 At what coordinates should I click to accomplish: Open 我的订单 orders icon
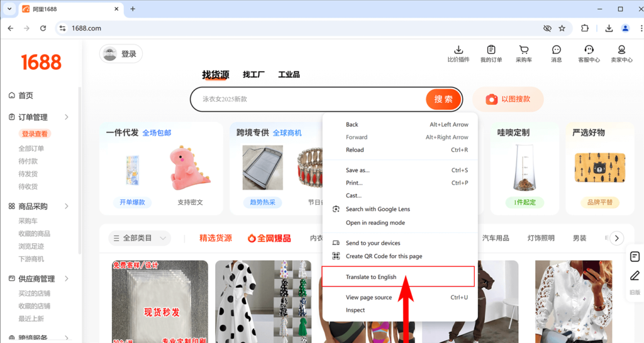tap(491, 50)
